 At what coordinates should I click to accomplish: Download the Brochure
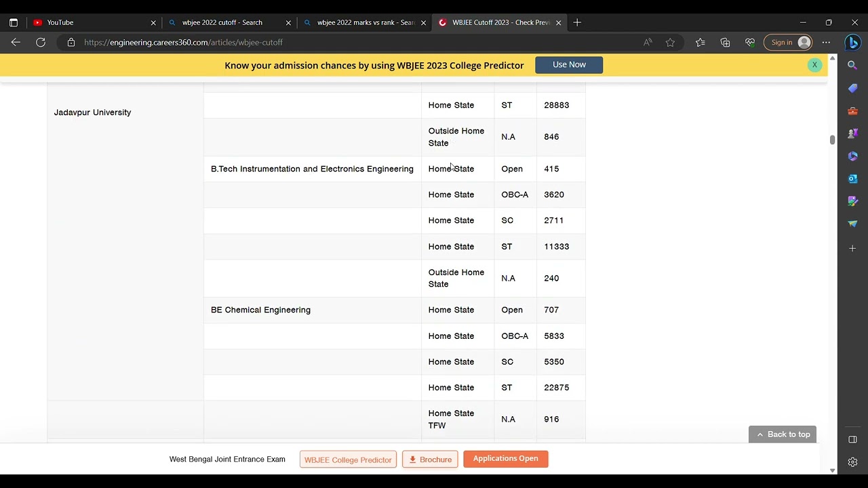point(430,460)
